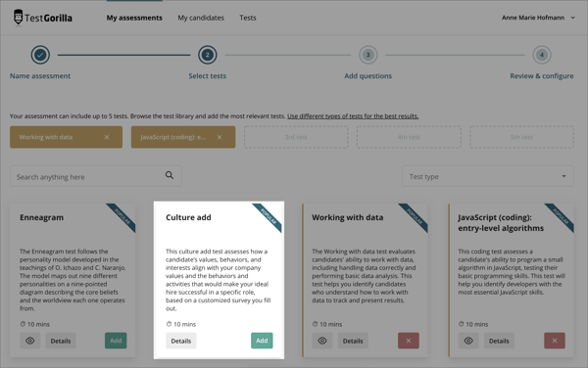Screen dimensions: 588x368
Task: Preview Working with data via eye icon
Action: click(x=322, y=341)
